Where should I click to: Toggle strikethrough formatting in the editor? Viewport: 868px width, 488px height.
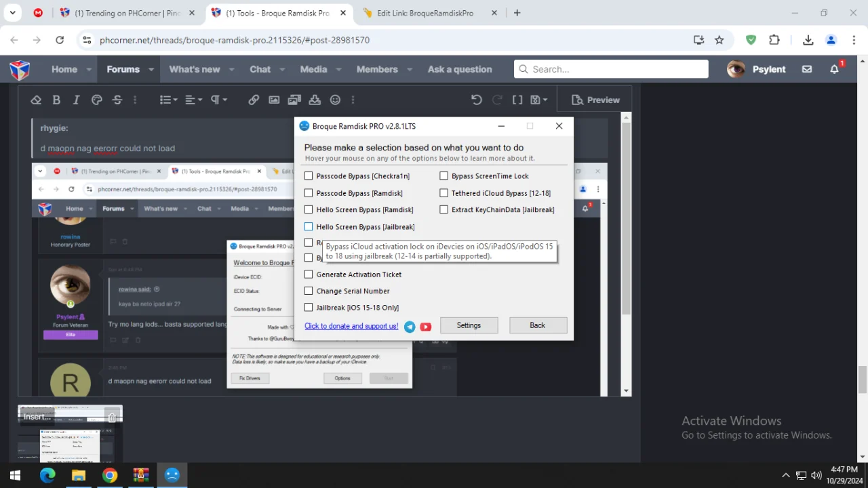pos(117,100)
